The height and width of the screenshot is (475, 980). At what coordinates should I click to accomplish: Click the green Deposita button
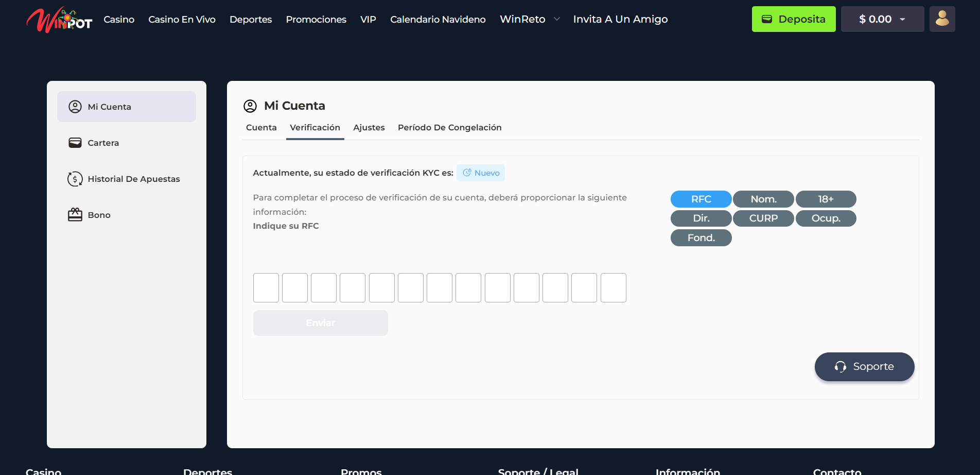click(x=794, y=19)
